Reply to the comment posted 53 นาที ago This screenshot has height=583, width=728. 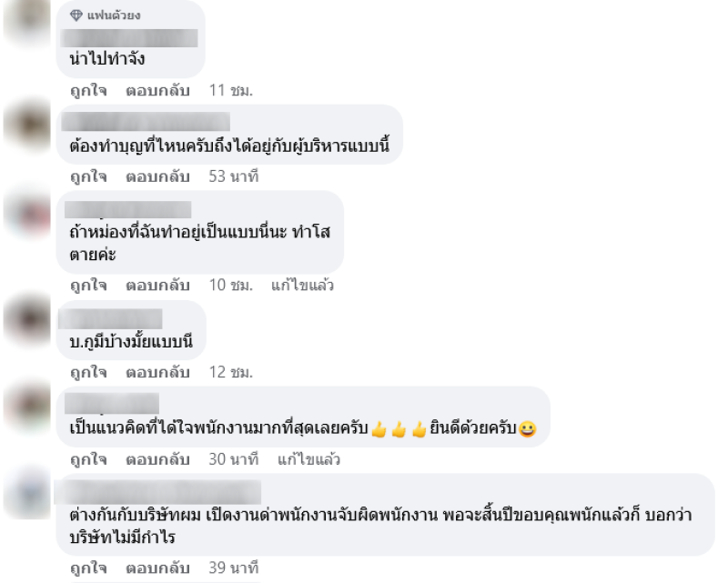point(157,176)
